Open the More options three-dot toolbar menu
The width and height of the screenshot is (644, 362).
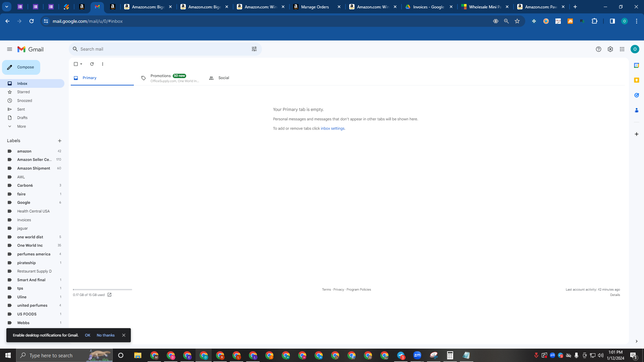coord(103,64)
